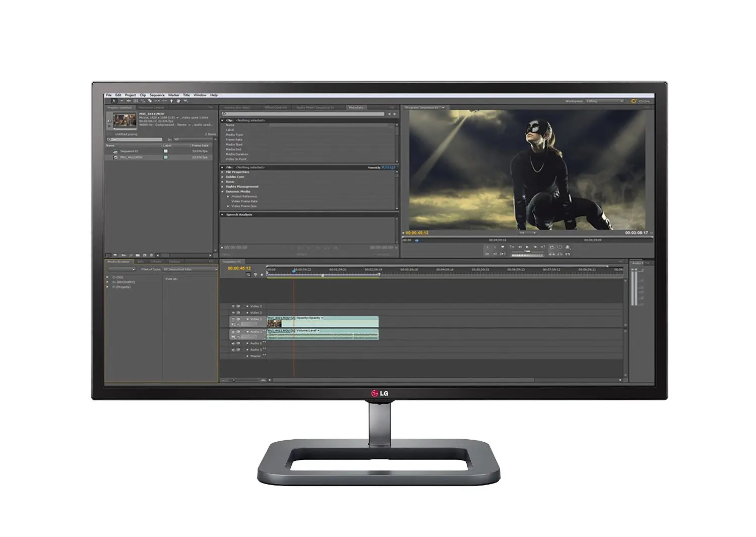Select MVI_4411.MOV item in Project panel
The image size is (756, 537).
pyautogui.click(x=131, y=157)
